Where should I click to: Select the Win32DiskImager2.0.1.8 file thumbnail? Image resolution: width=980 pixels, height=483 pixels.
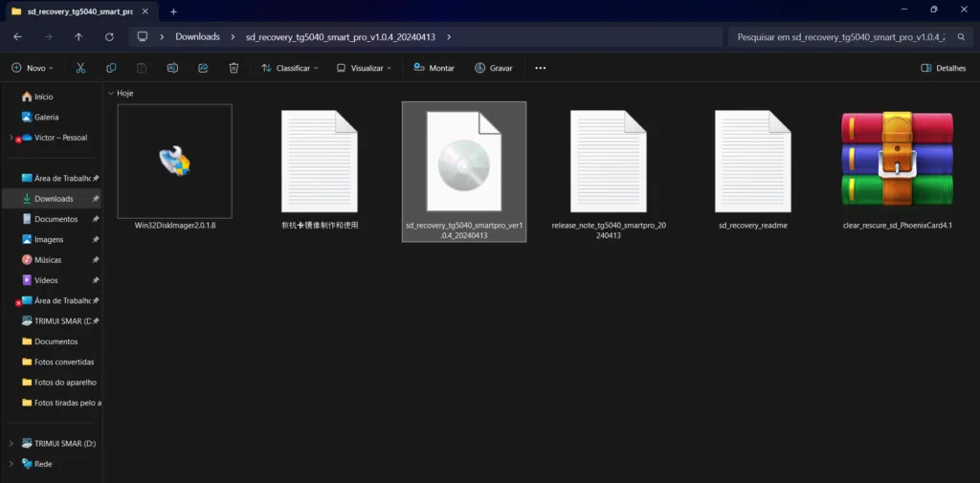[174, 162]
